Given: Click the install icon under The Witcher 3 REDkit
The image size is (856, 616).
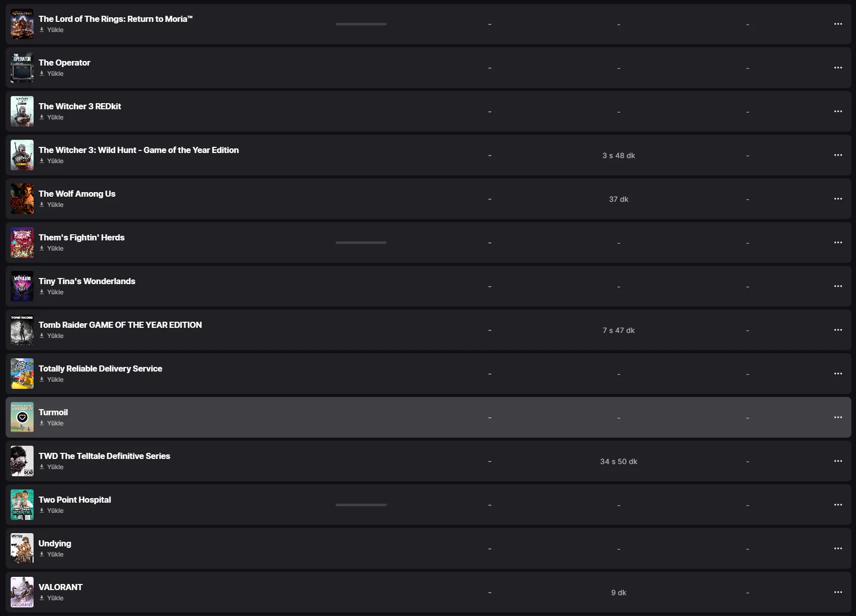Looking at the screenshot, I should (42, 117).
